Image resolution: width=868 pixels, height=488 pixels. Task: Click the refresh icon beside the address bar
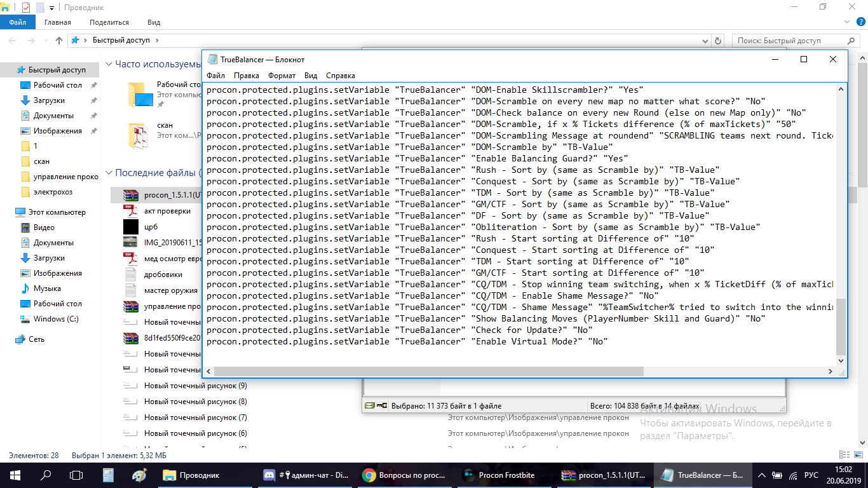719,40
